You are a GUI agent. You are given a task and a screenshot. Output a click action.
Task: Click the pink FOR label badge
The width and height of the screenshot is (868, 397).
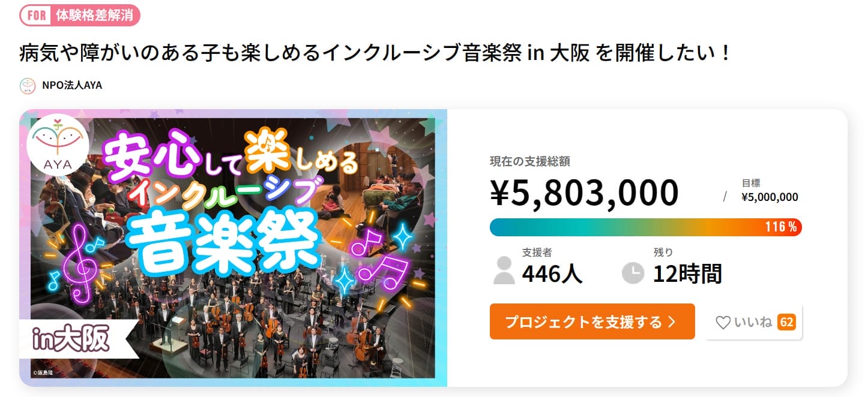point(37,16)
